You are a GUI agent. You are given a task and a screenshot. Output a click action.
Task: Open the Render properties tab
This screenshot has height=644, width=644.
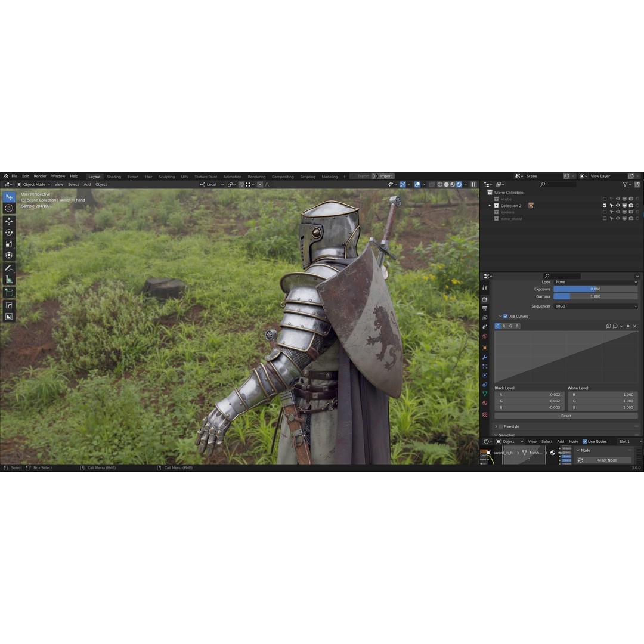[485, 299]
